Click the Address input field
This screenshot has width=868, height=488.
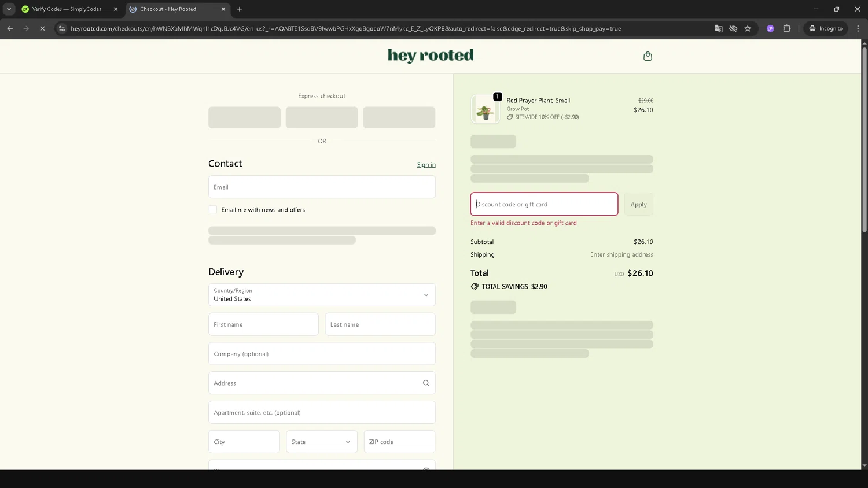coord(322,383)
